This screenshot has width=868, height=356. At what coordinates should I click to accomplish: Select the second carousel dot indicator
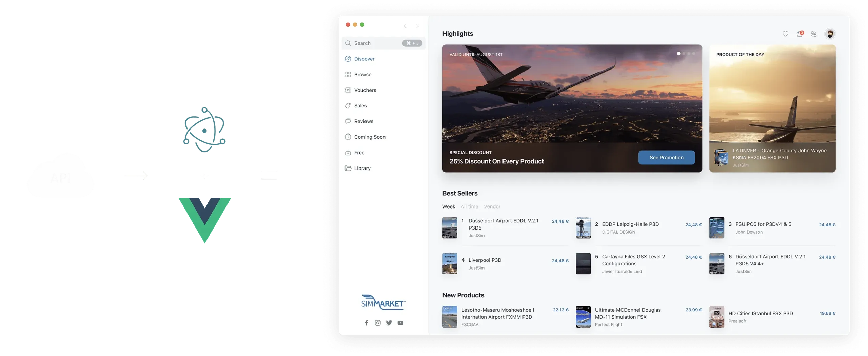tap(684, 53)
